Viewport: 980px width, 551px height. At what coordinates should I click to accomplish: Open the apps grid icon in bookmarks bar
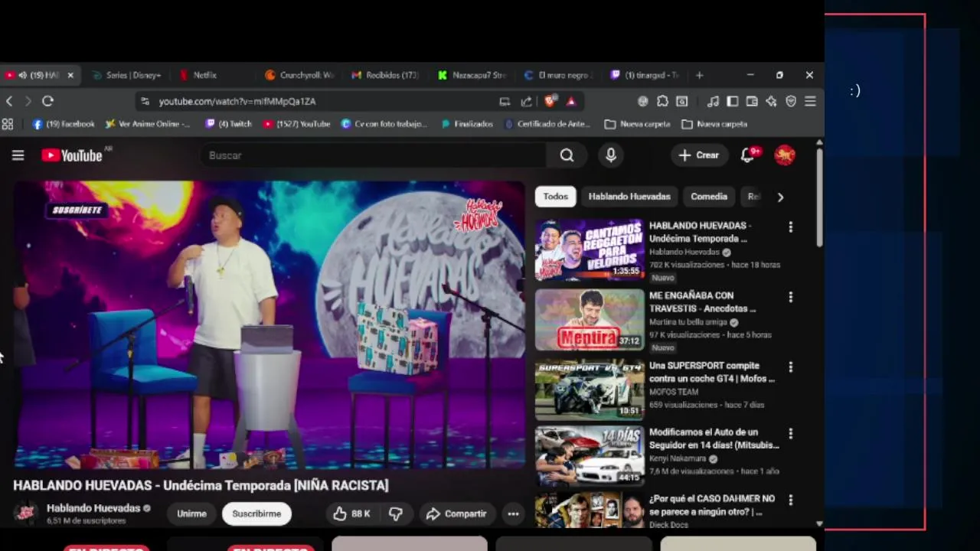8,124
